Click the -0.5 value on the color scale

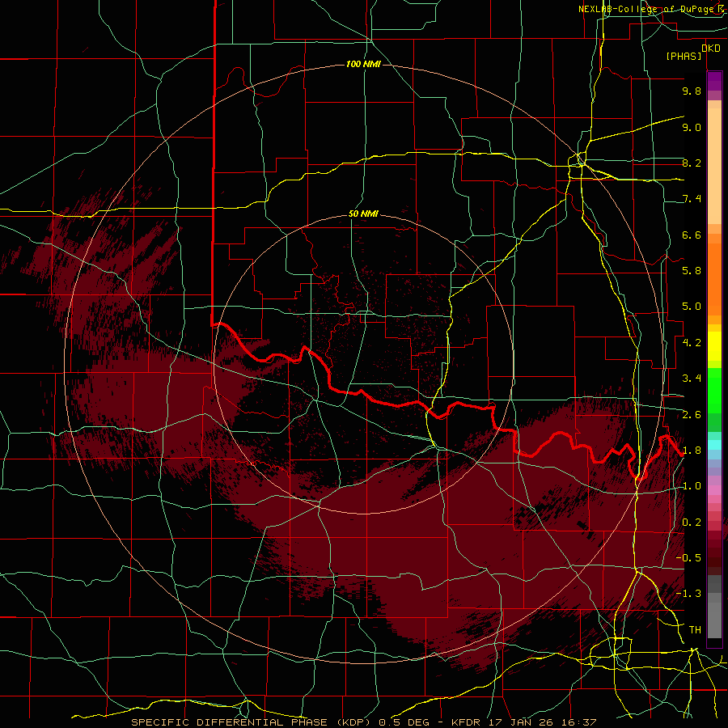(688, 558)
